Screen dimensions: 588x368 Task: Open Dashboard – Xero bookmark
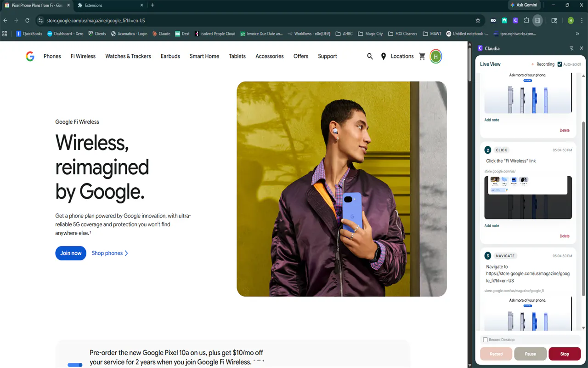coord(65,34)
